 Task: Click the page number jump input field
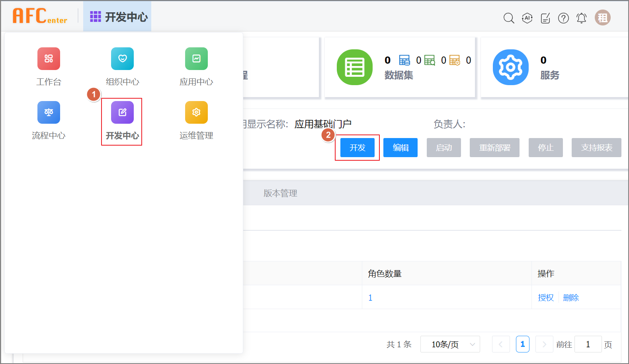click(588, 344)
